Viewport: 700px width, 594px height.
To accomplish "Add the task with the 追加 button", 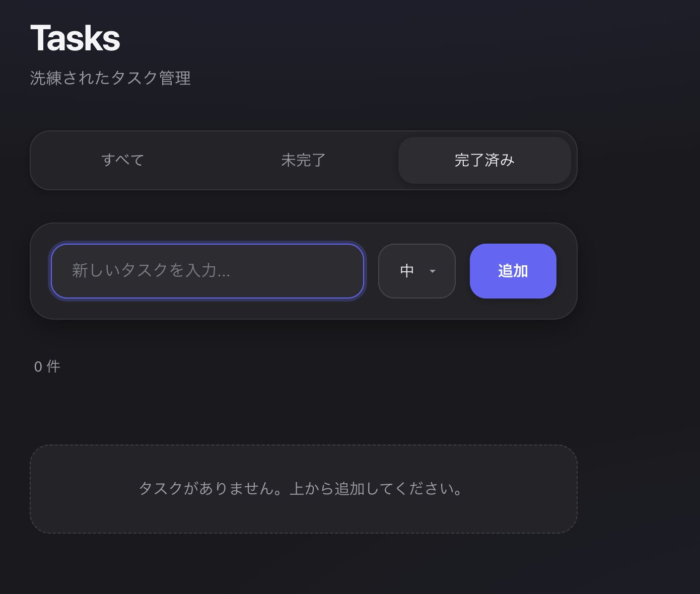I will (x=513, y=271).
